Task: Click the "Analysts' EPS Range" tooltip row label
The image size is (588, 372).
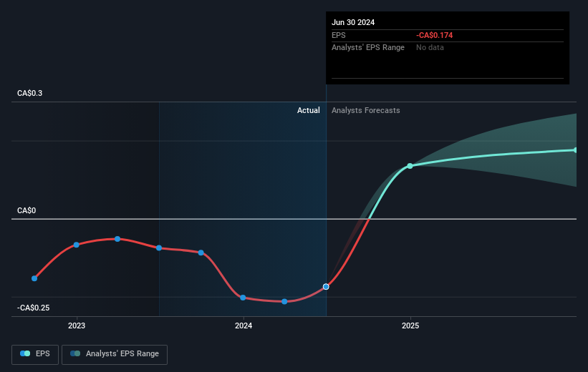Action: pos(368,48)
